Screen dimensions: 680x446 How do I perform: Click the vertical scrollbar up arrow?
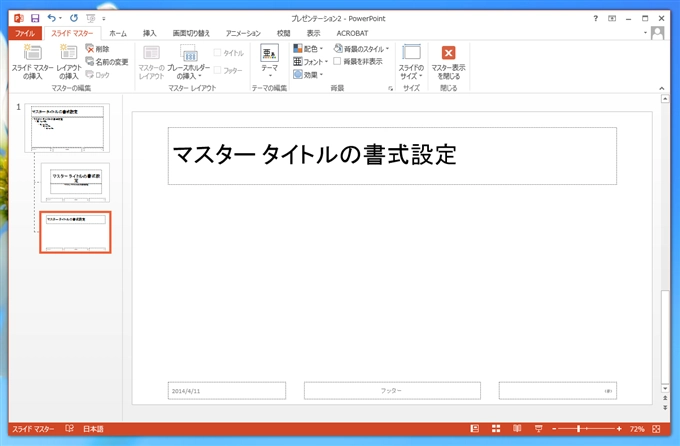(x=665, y=99)
